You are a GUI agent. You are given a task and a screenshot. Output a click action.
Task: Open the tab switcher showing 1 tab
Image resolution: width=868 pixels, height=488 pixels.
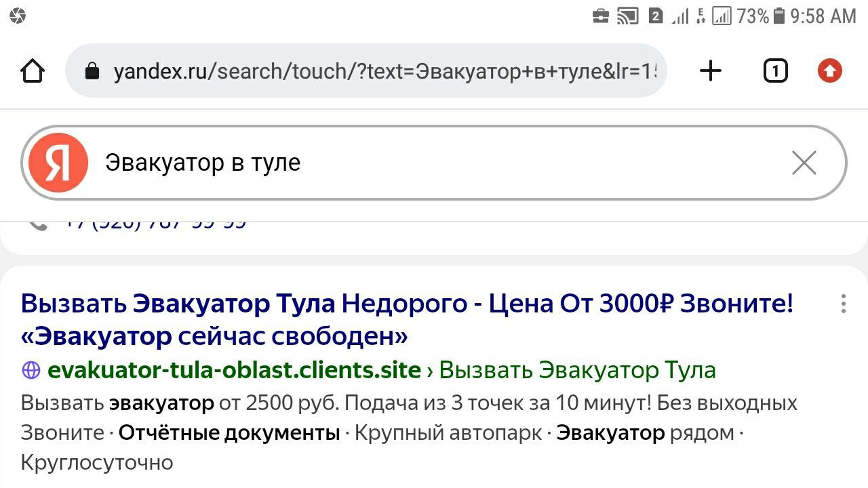[776, 70]
